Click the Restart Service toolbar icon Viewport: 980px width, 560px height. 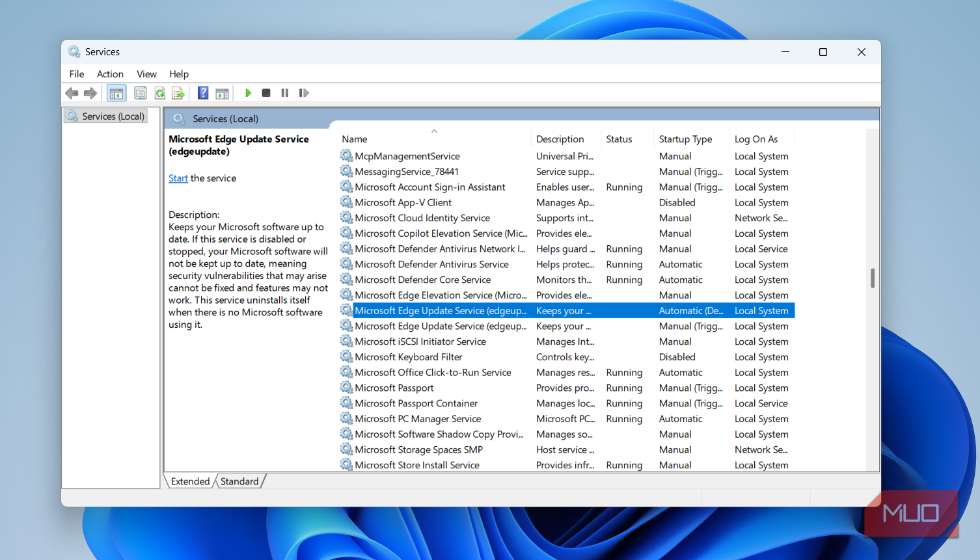coord(304,93)
